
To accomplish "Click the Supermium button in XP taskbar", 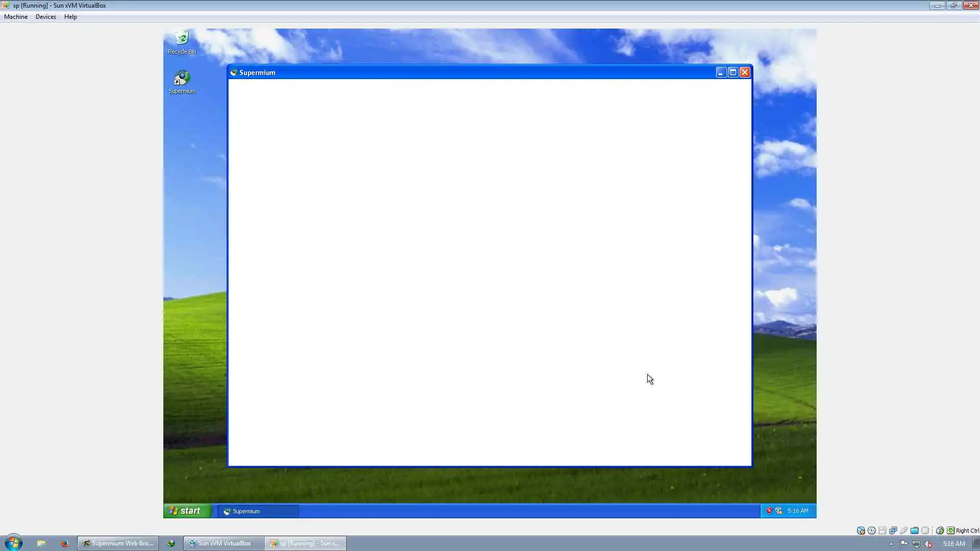I will coord(258,511).
